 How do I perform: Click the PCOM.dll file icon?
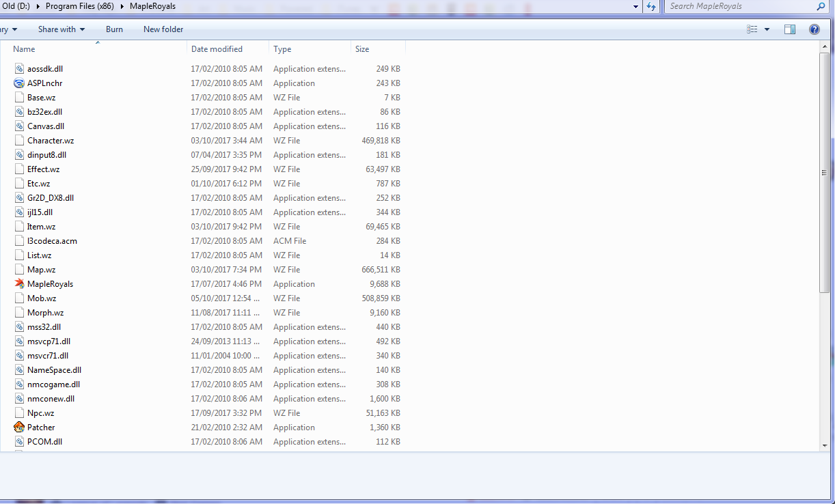[19, 442]
